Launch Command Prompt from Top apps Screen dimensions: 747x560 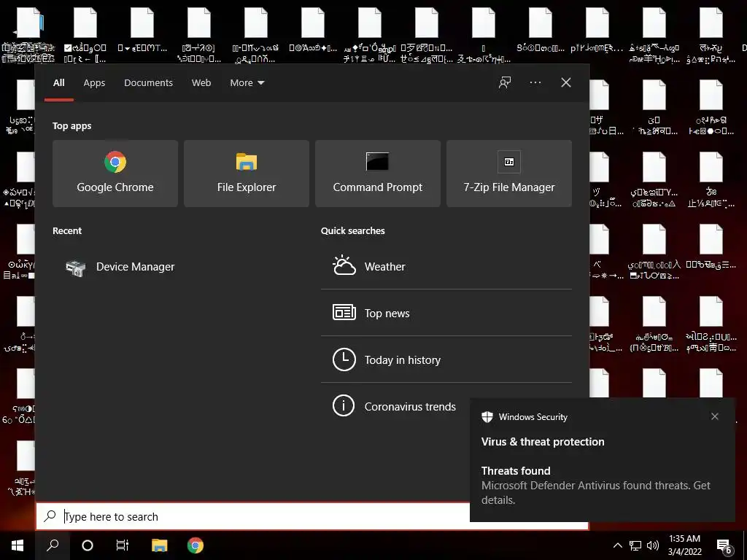(x=378, y=174)
